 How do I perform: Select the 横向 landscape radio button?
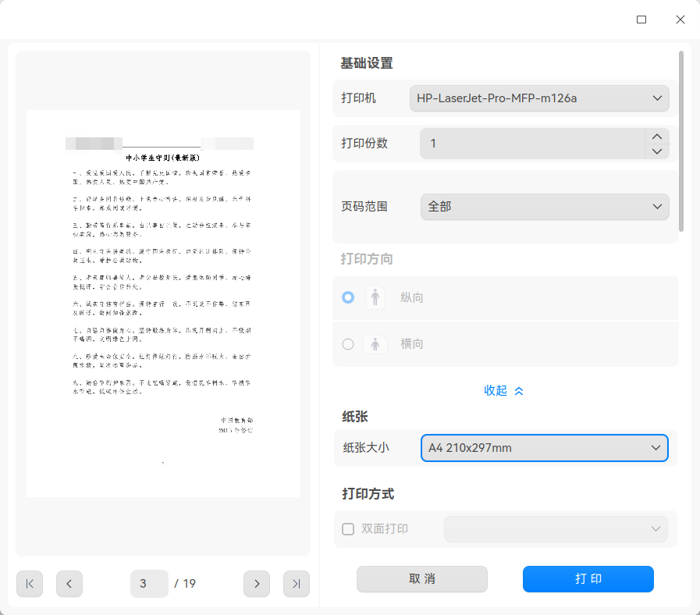tap(348, 344)
